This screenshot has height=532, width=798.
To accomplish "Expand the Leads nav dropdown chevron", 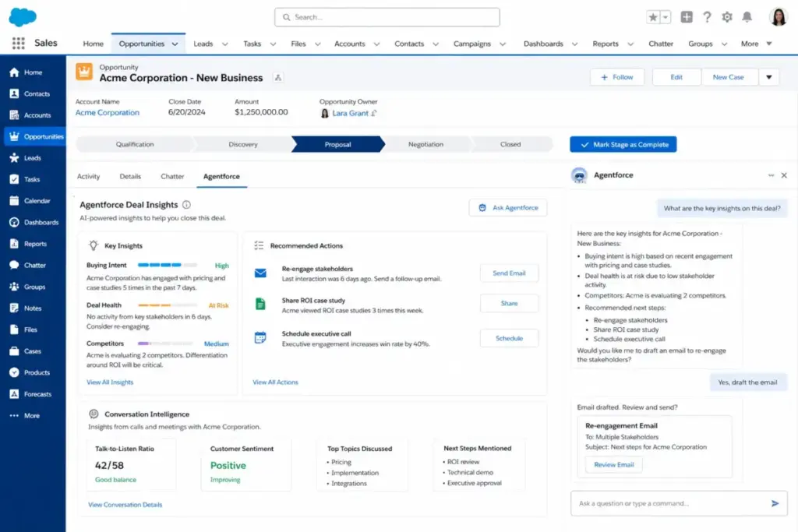I will [x=224, y=44].
